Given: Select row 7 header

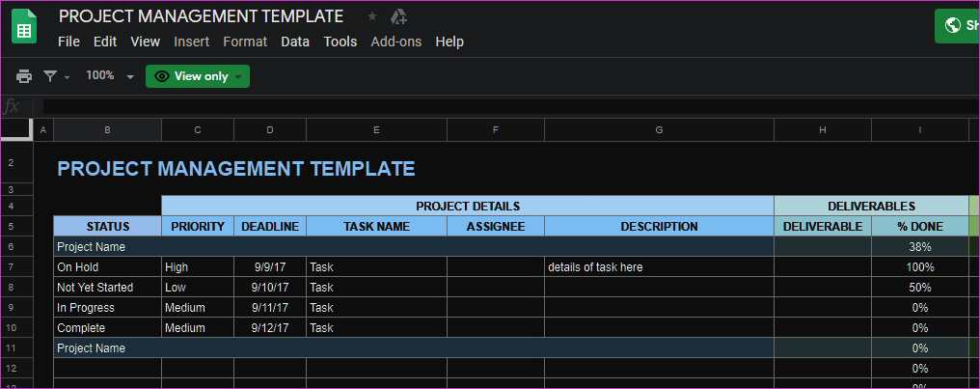Looking at the screenshot, I should point(16,267).
